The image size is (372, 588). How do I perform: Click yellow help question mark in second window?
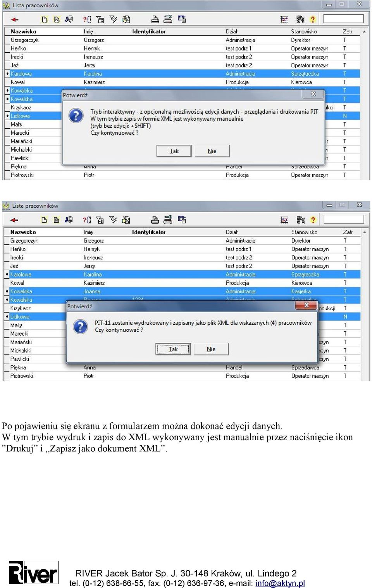313,220
